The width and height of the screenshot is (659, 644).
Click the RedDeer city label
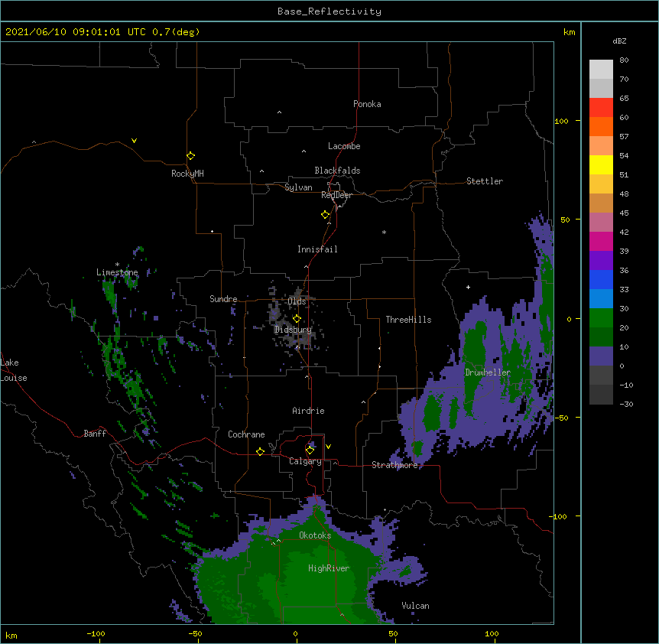[336, 195]
